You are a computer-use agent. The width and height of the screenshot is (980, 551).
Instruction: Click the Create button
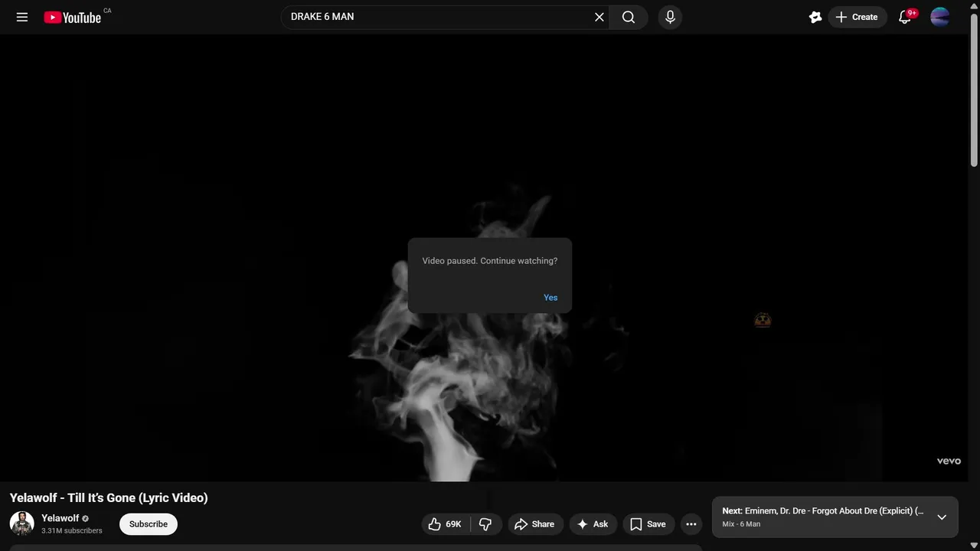[x=857, y=17]
